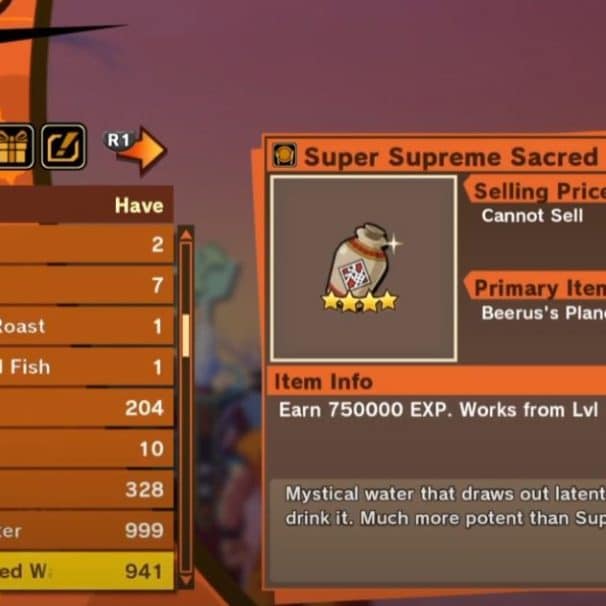The height and width of the screenshot is (606, 606).
Task: Select the item row with quantity 999
Action: (87, 530)
